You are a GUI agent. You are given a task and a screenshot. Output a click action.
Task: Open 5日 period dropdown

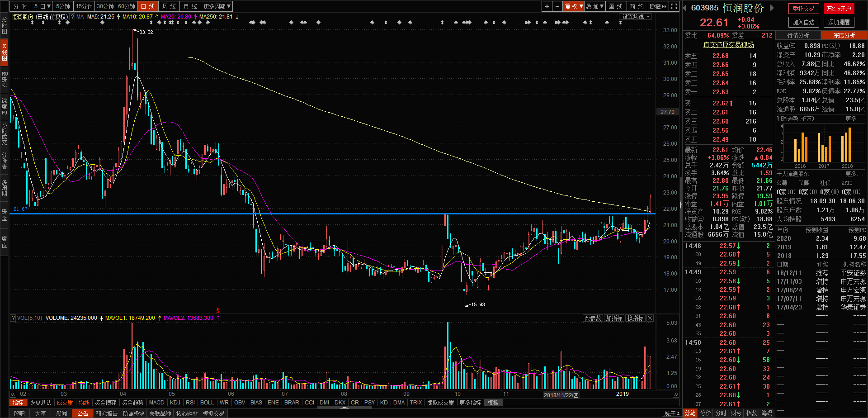tap(42, 6)
